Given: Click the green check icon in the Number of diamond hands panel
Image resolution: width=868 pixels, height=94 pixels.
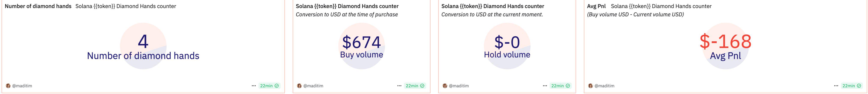Looking at the screenshot, I should 277,86.
